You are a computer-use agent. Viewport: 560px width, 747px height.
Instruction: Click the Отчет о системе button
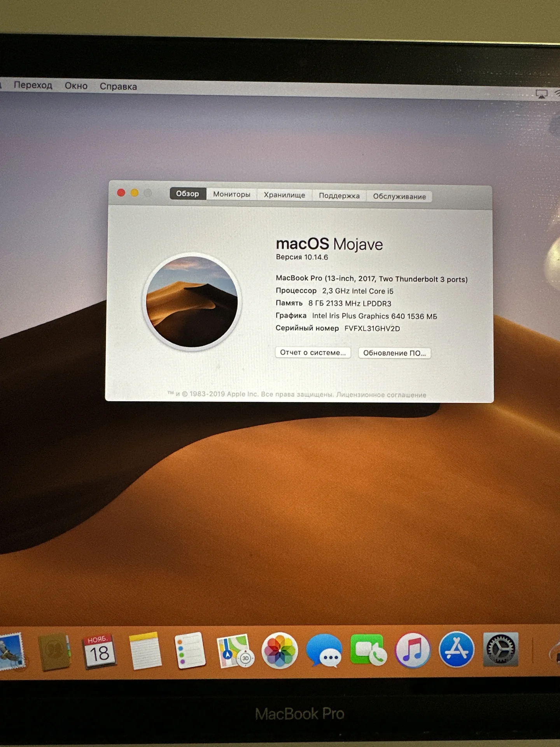(x=313, y=352)
